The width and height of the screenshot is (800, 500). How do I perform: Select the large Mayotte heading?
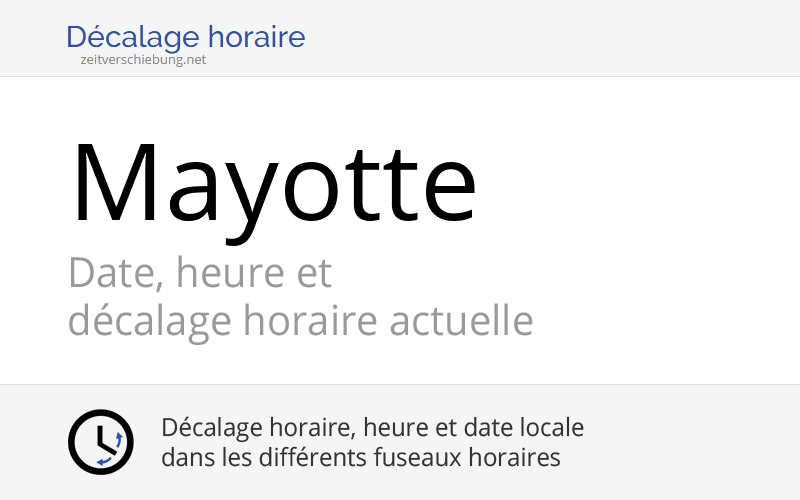click(x=273, y=185)
